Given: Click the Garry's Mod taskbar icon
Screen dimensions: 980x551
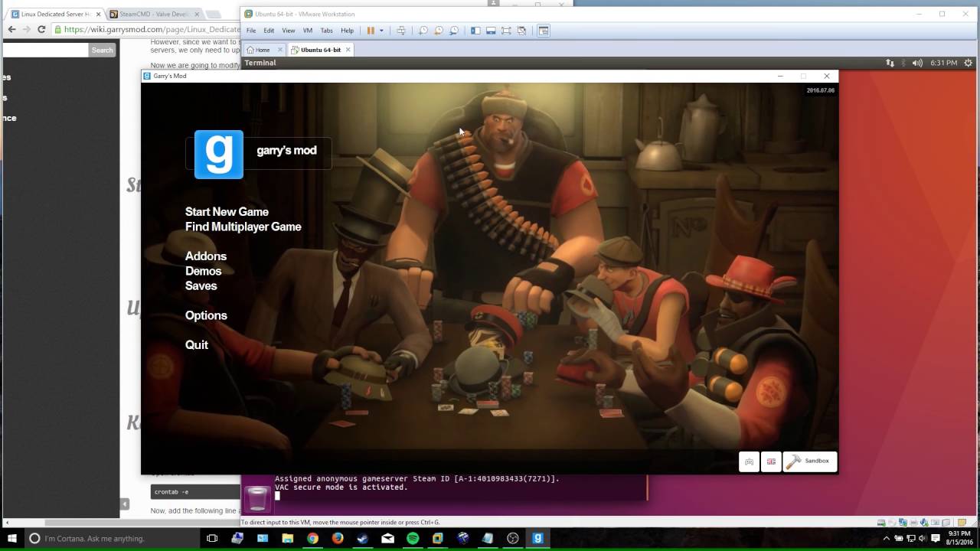Looking at the screenshot, I should tap(537, 539).
